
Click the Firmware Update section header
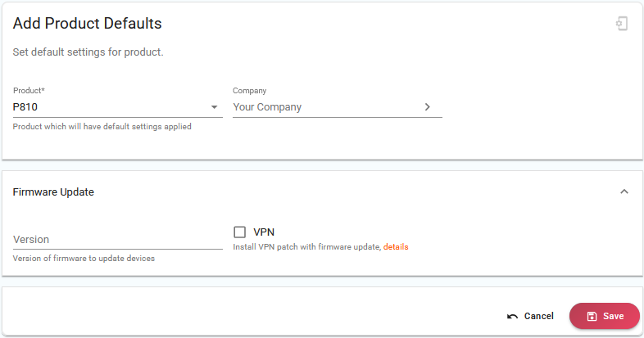tap(53, 192)
